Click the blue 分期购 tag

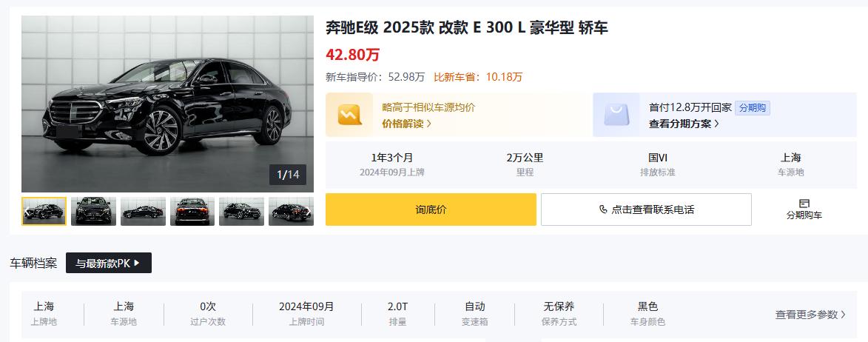(753, 107)
